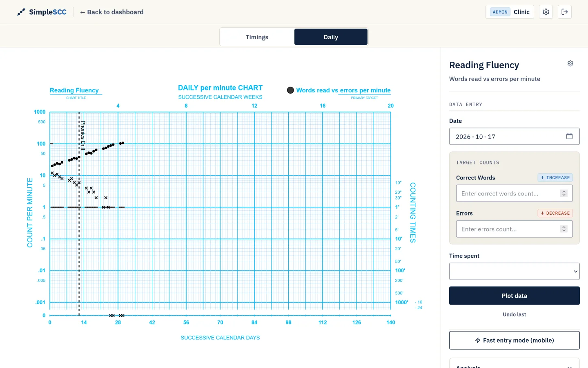Click the SUCCESSIVE CALENDAR DAYS axis label

point(220,338)
